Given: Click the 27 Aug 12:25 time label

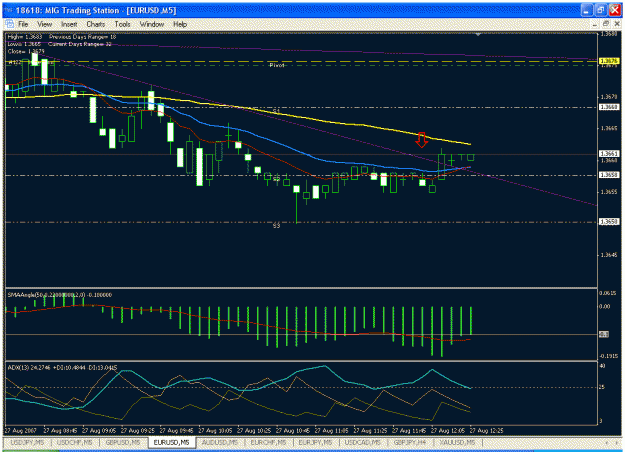Looking at the screenshot, I should click(486, 430).
